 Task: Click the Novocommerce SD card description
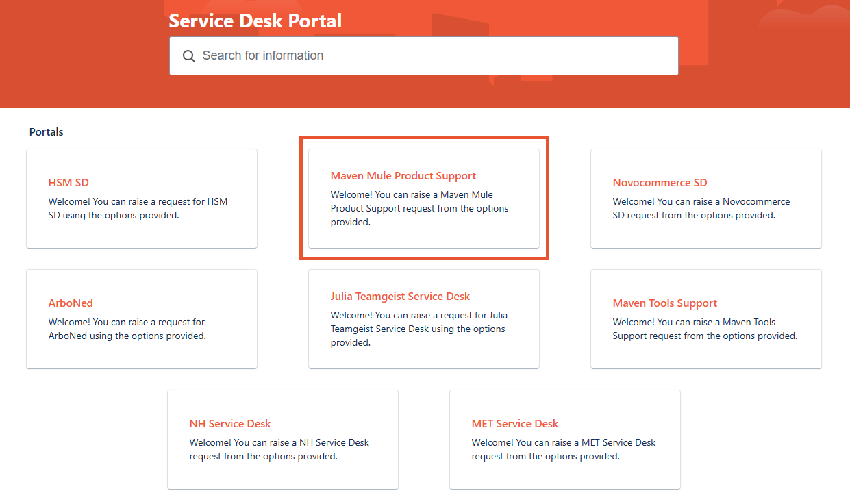point(701,209)
